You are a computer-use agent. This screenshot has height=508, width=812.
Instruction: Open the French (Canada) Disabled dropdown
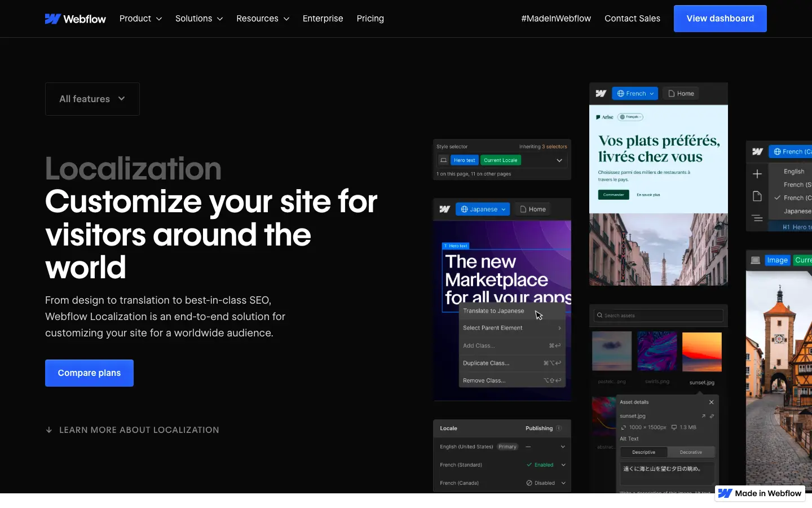pos(563,483)
